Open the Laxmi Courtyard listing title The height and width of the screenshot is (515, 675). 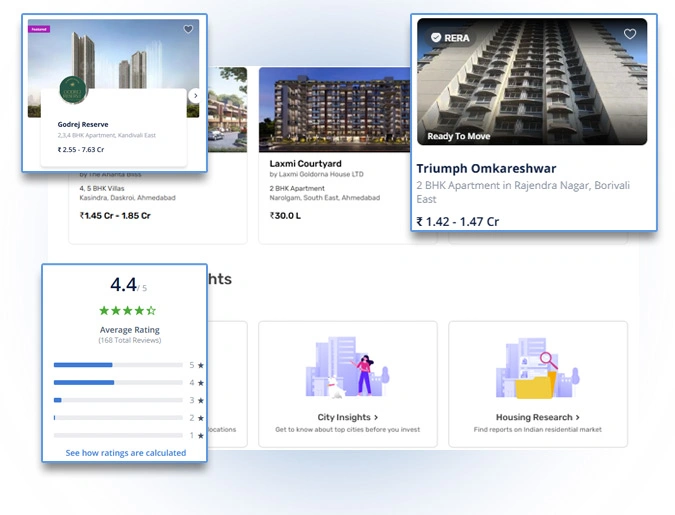[306, 163]
